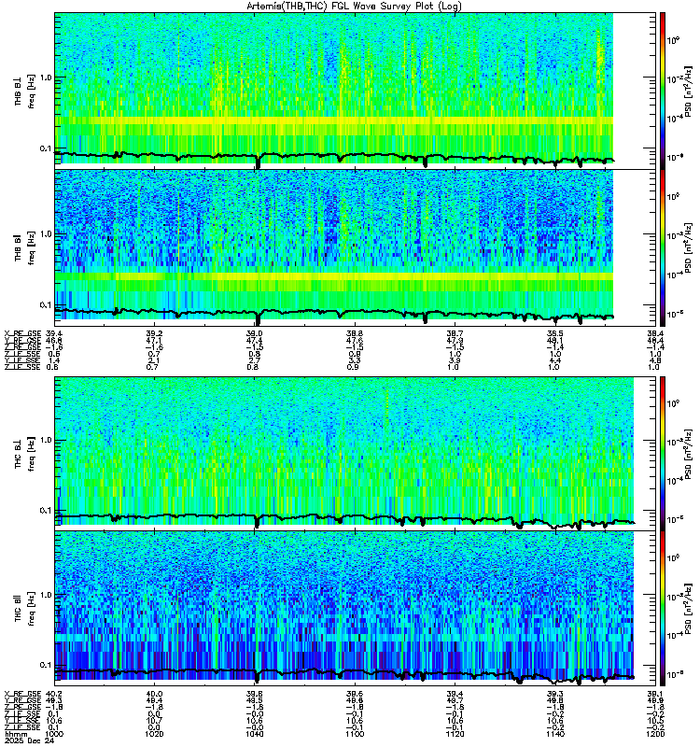Click the 1140 time tick label
The width and height of the screenshot is (700, 747).
(555, 734)
